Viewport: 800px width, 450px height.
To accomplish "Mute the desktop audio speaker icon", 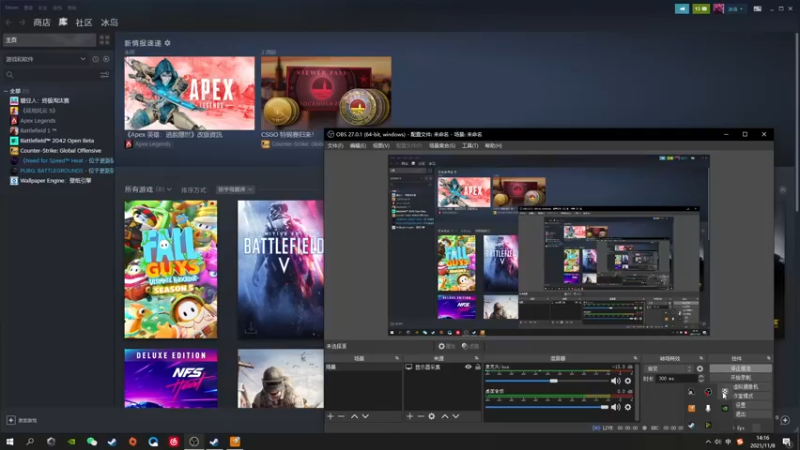I will [616, 407].
